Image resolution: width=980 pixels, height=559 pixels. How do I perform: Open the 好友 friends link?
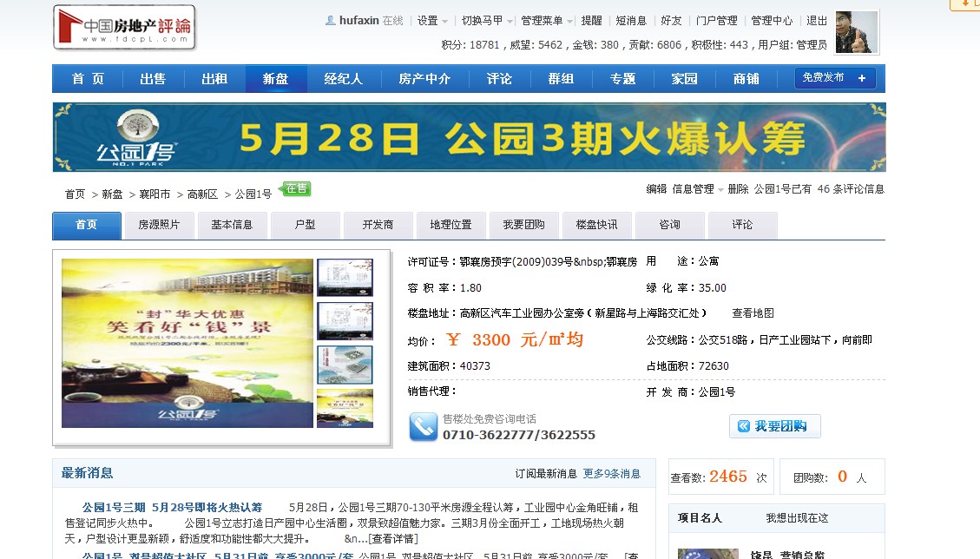click(x=671, y=21)
